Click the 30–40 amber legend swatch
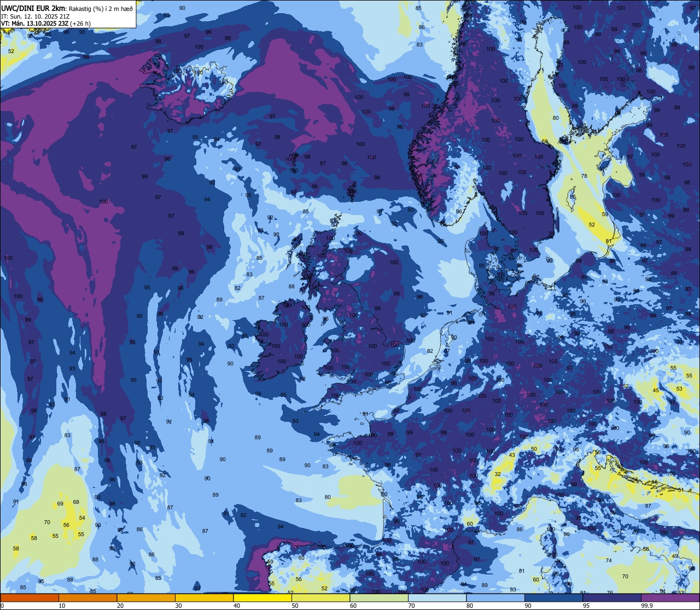700x610 pixels. click(x=204, y=598)
